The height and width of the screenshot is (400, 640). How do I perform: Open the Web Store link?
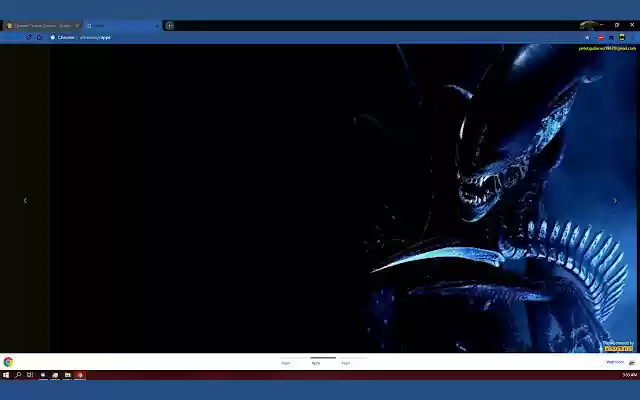tap(615, 362)
